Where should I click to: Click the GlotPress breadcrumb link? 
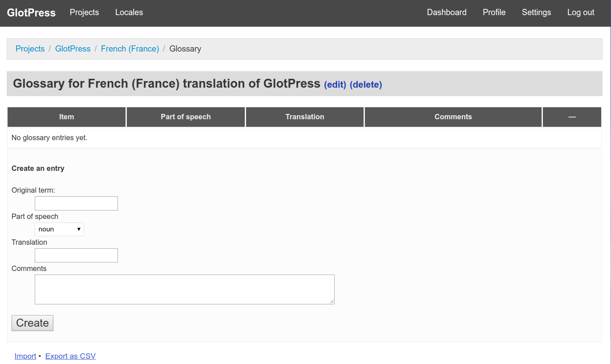click(73, 49)
